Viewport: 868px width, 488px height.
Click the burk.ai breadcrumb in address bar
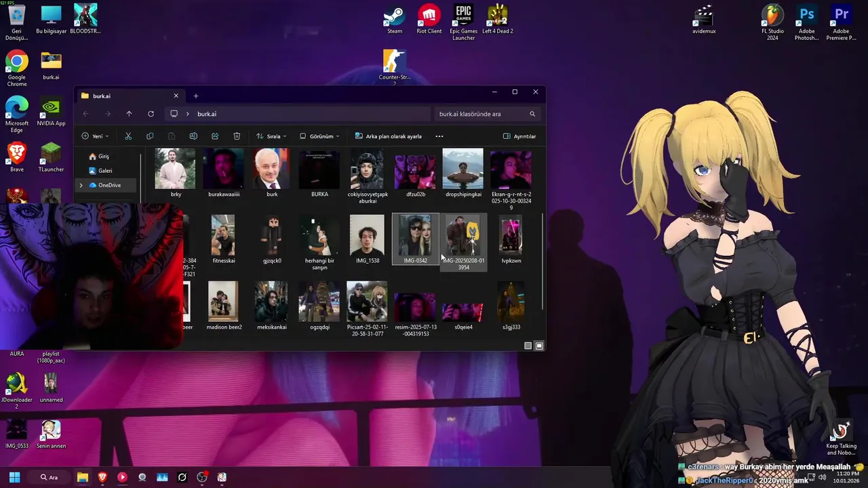(x=207, y=114)
